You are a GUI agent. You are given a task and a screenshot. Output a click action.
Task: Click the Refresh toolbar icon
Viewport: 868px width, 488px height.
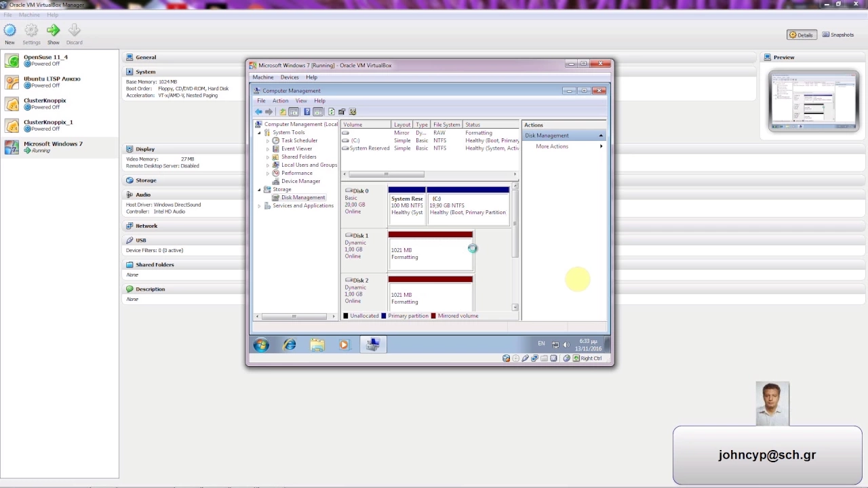[331, 112]
